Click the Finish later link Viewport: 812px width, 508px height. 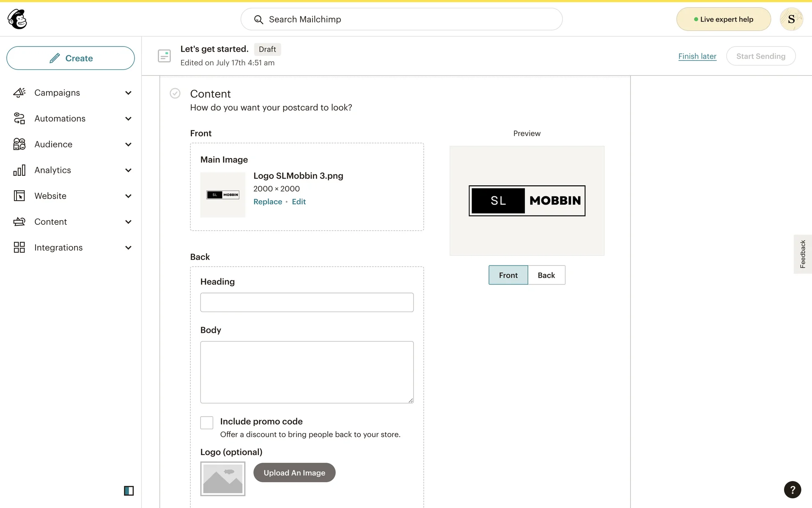(697, 56)
